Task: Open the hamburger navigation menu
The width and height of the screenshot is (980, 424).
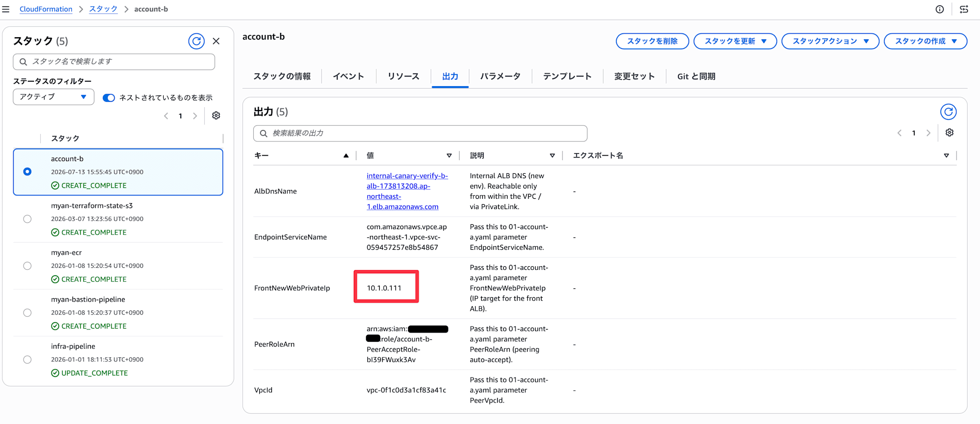Action: pos(6,9)
